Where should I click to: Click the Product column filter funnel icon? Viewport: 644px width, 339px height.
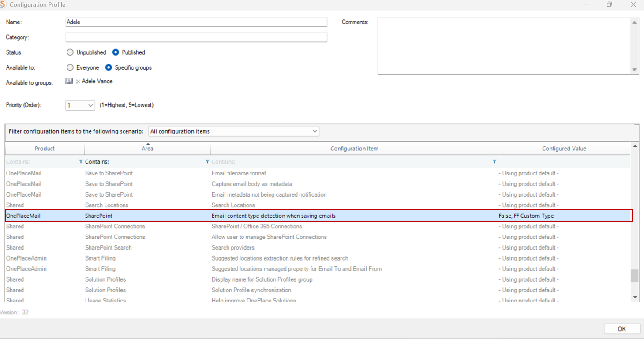[x=80, y=162]
